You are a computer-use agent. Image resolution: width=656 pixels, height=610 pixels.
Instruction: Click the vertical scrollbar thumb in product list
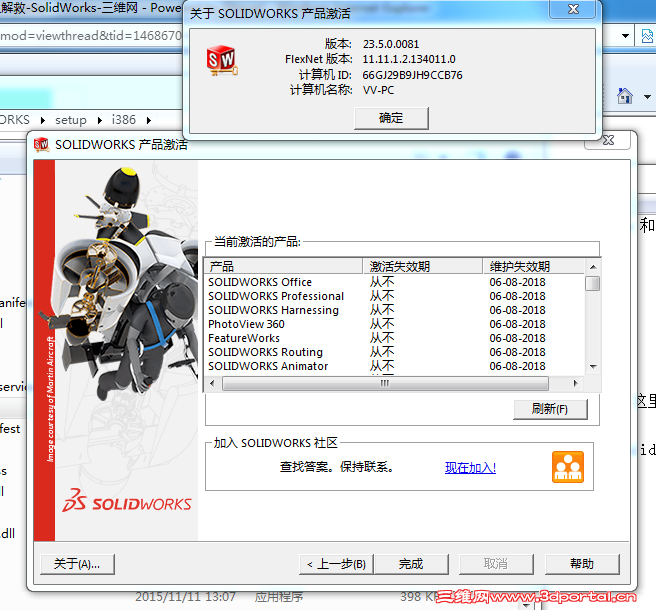point(593,283)
